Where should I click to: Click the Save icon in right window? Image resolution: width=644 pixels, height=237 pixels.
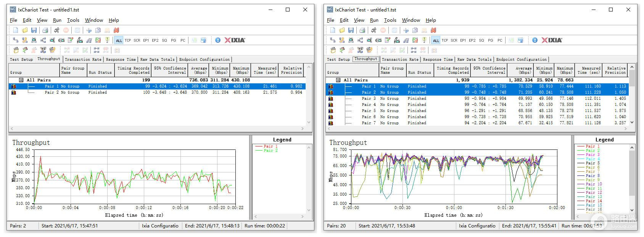(351, 30)
